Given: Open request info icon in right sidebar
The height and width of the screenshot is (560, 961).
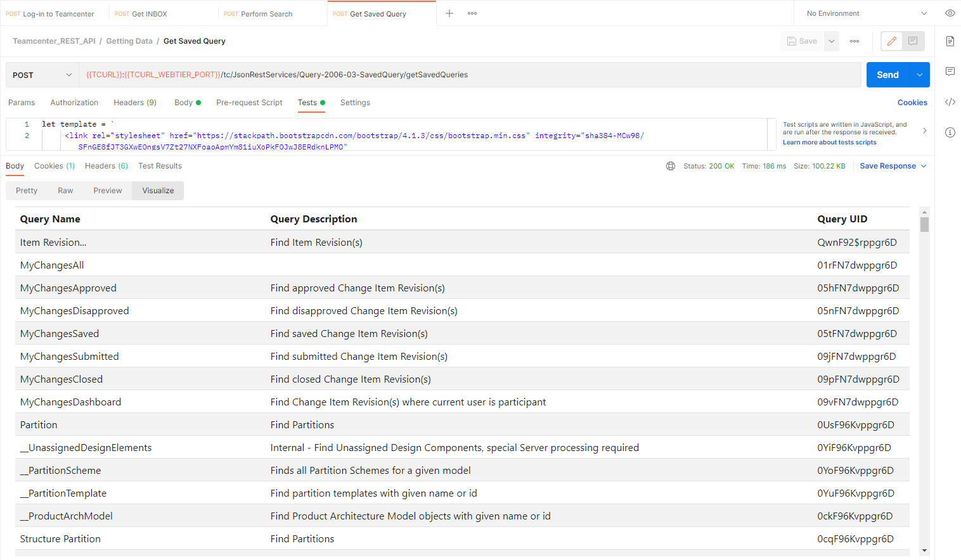Looking at the screenshot, I should [x=950, y=132].
